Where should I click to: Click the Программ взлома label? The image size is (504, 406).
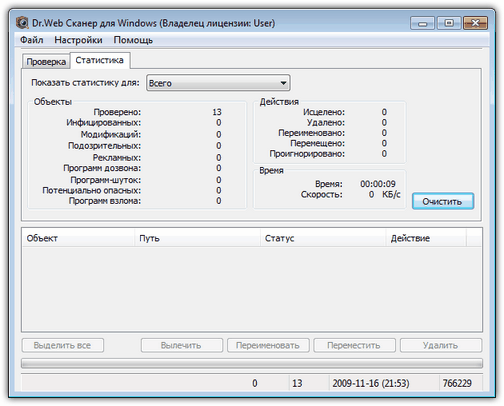[105, 201]
